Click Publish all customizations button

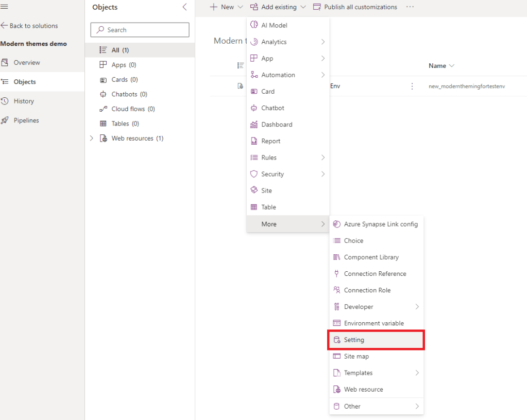tap(355, 7)
